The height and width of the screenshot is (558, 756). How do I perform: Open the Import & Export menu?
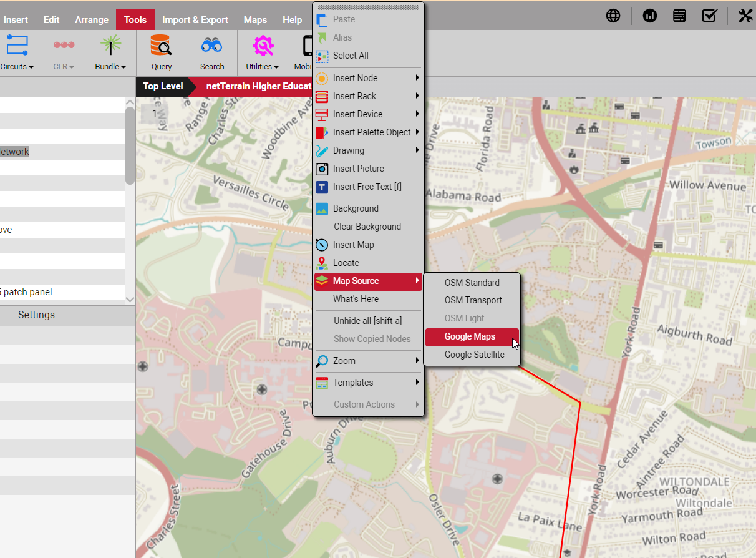click(195, 20)
